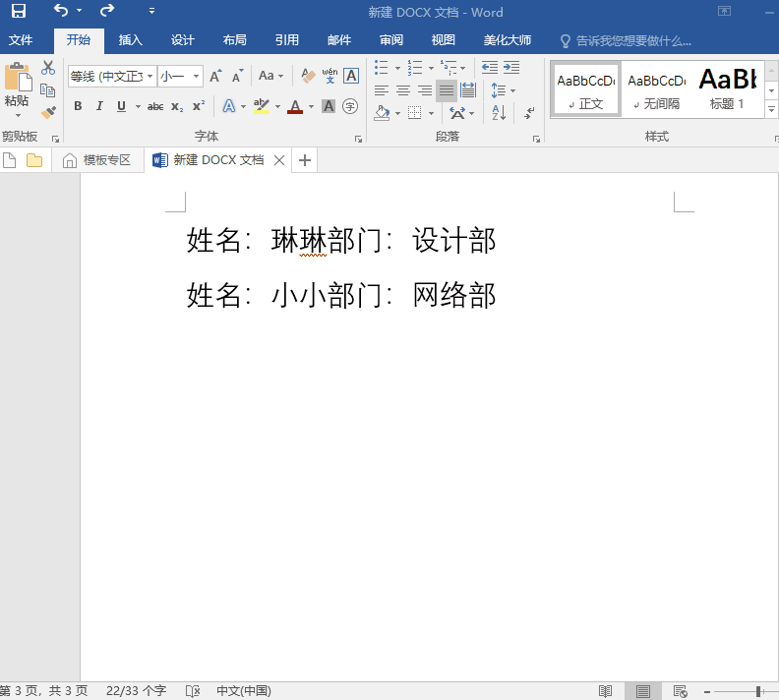Click the Cut scissors icon
Image resolution: width=779 pixels, height=700 pixels.
[x=47, y=68]
